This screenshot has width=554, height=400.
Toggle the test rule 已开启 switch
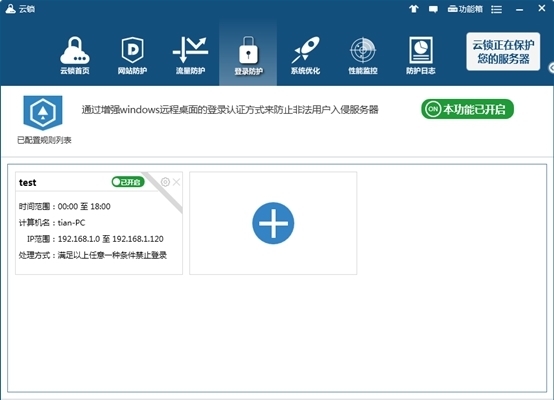tap(128, 182)
